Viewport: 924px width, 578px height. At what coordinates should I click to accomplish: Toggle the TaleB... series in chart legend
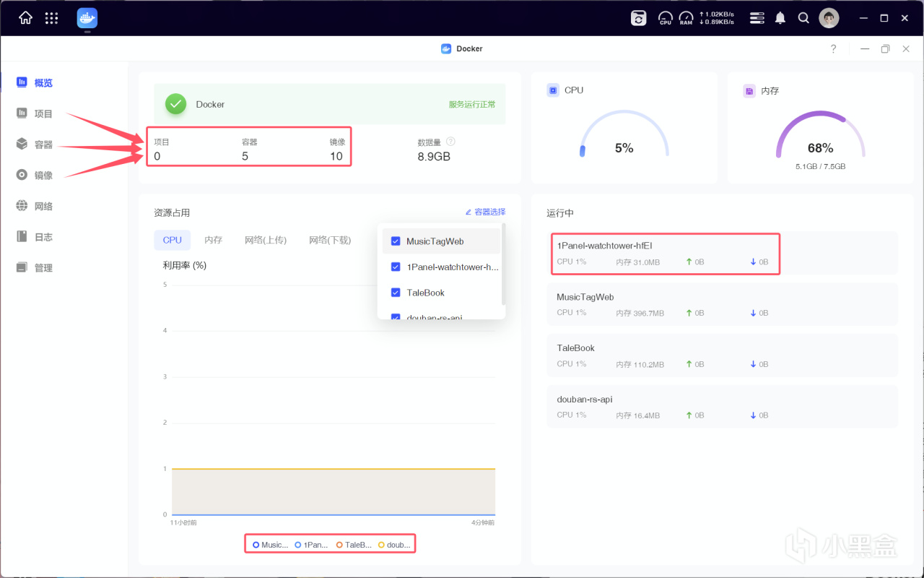point(354,545)
